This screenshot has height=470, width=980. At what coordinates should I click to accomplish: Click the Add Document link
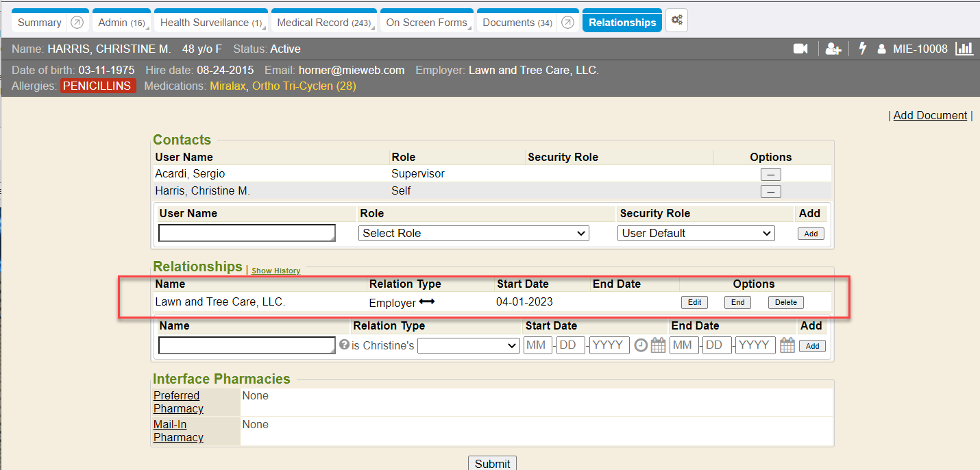tap(930, 115)
